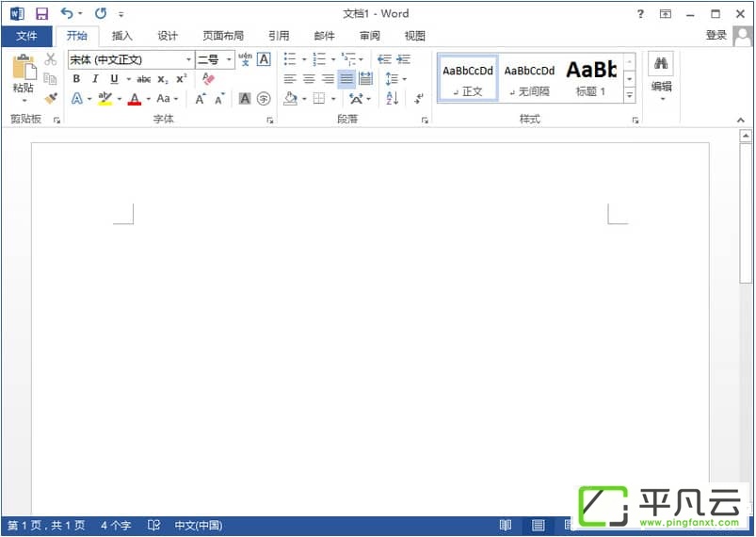This screenshot has width=756, height=537.
Task: Clear all formatting eraser icon
Action: 208,78
